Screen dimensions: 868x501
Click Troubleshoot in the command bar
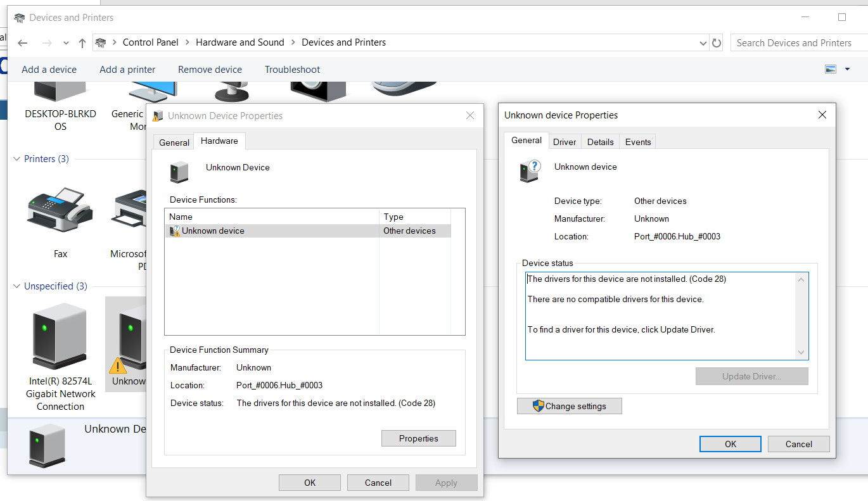[292, 70]
